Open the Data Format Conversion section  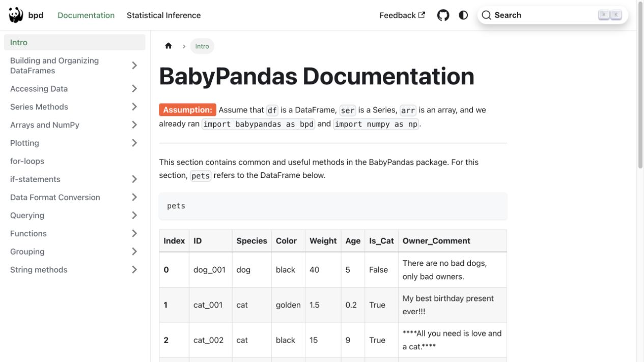(55, 197)
